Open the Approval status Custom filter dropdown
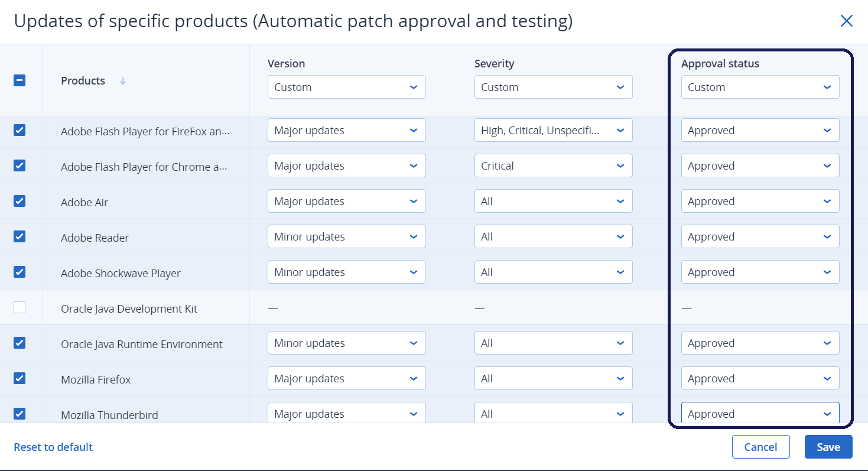The image size is (868, 471). tap(760, 87)
